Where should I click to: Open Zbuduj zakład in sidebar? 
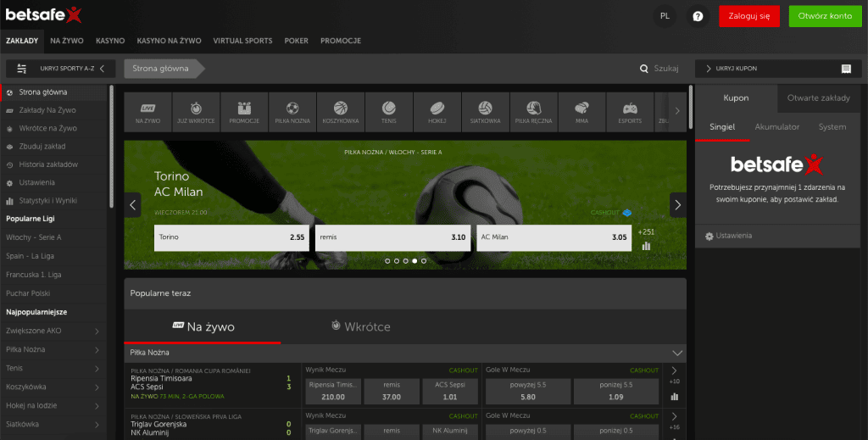42,147
